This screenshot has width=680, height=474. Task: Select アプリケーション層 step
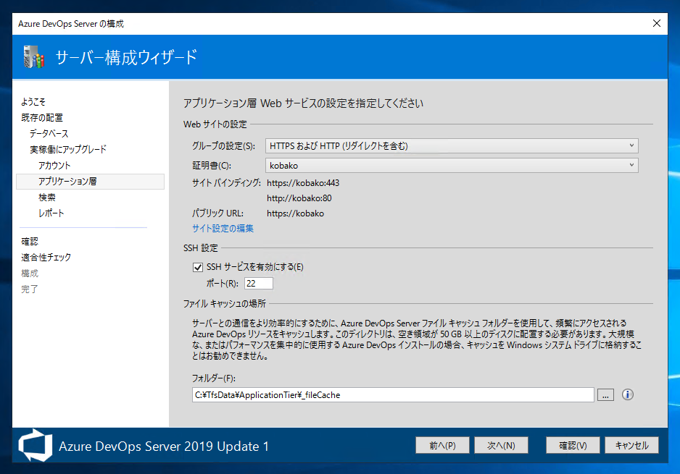[x=90, y=182]
